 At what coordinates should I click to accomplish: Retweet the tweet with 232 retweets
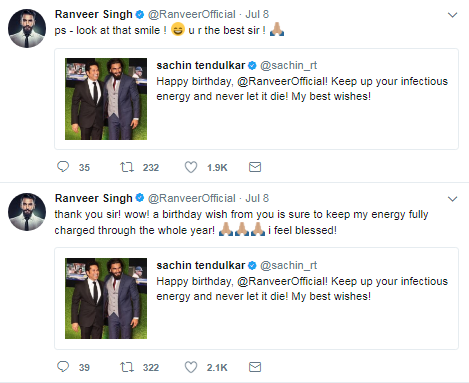point(127,167)
